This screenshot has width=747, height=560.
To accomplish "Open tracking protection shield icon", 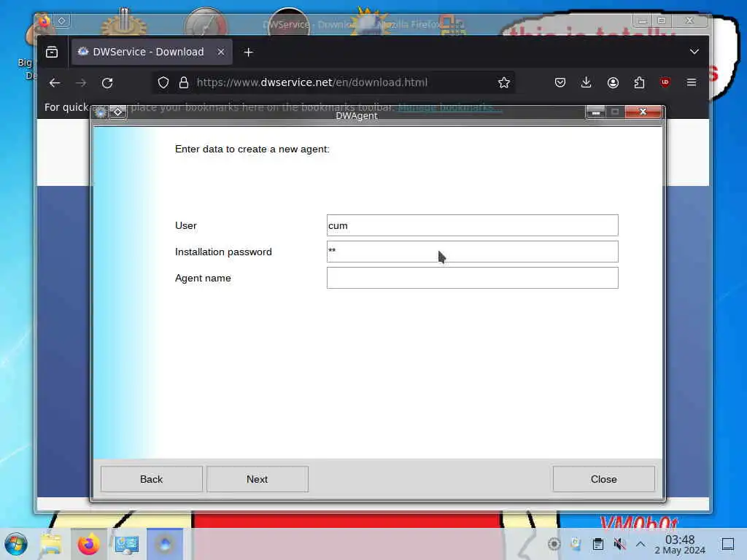I will coord(163,83).
